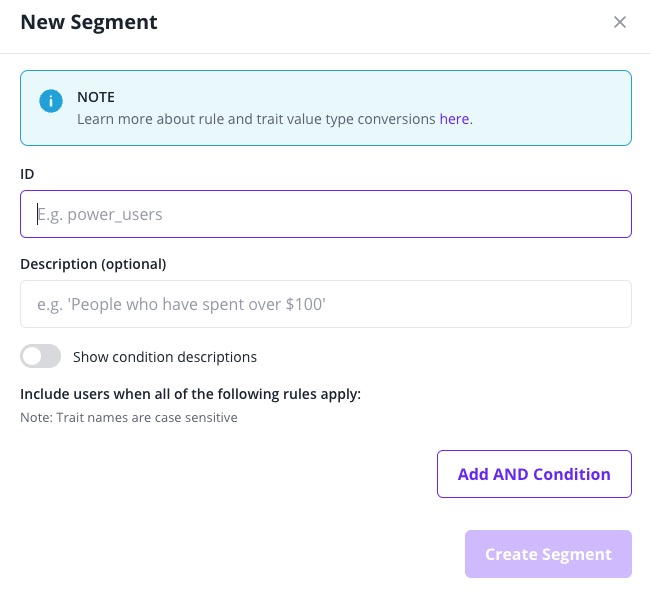The image size is (651, 604).
Task: Click the Description text field
Action: click(326, 304)
